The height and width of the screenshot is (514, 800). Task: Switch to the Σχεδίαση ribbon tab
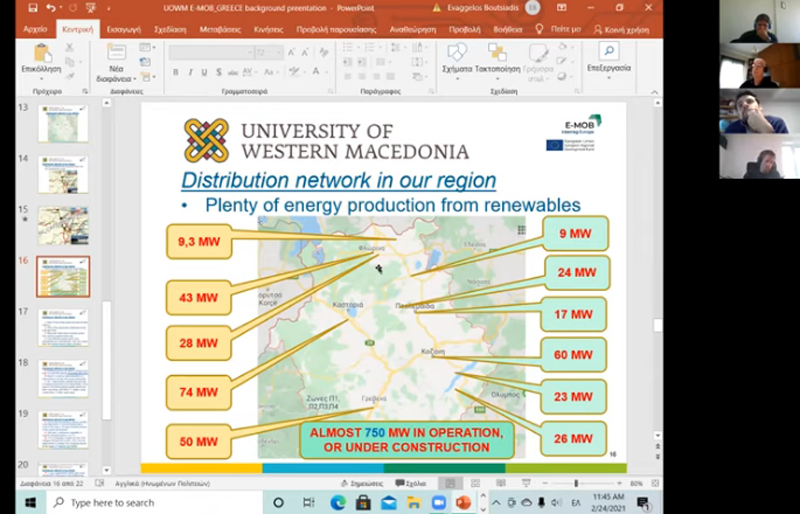170,30
